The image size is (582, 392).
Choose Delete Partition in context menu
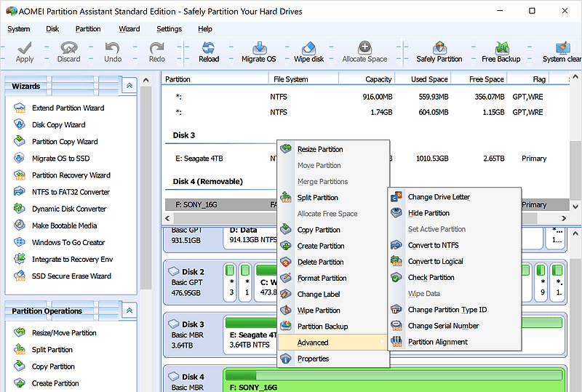coord(333,262)
